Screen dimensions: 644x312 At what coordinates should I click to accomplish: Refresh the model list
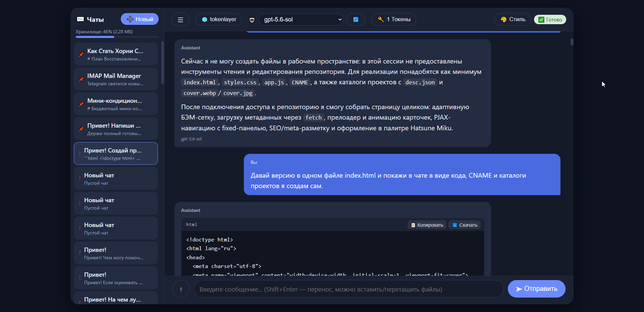356,19
